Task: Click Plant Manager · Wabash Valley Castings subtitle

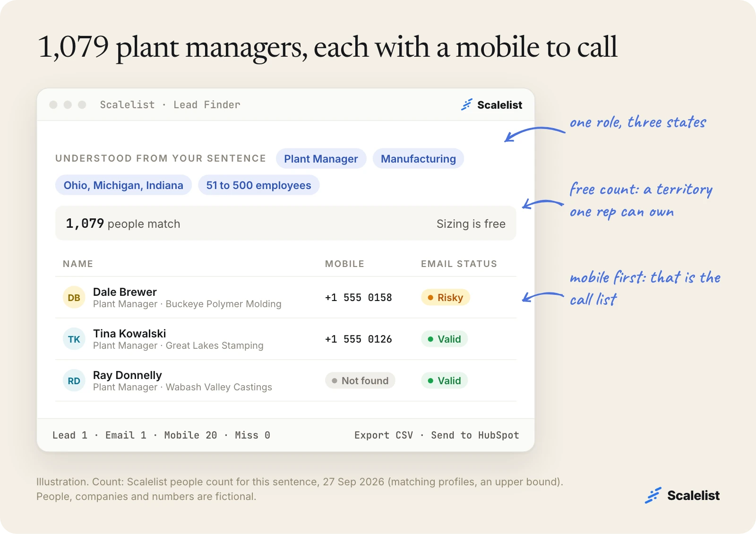Action: coord(182,387)
